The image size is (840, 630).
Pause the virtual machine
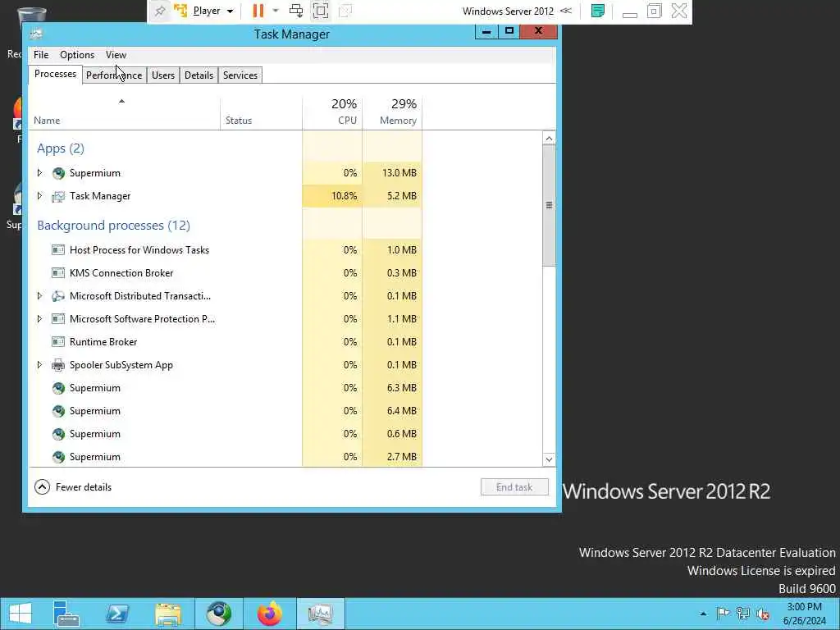click(258, 11)
